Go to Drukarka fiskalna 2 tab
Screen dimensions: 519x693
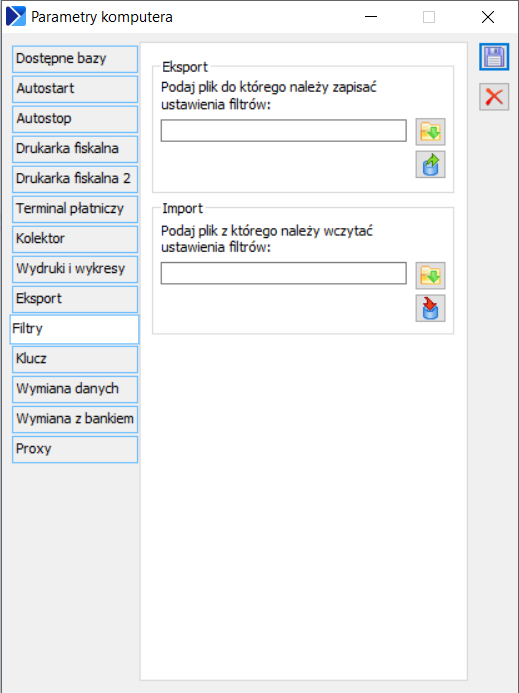pyautogui.click(x=75, y=179)
